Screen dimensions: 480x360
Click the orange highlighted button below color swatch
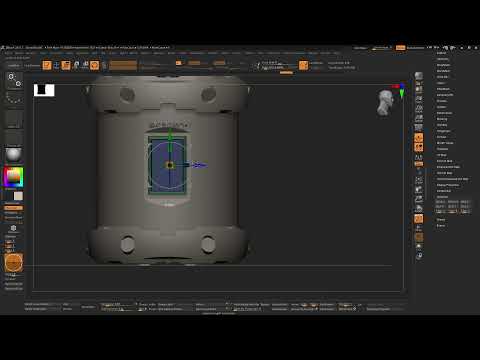13,208
